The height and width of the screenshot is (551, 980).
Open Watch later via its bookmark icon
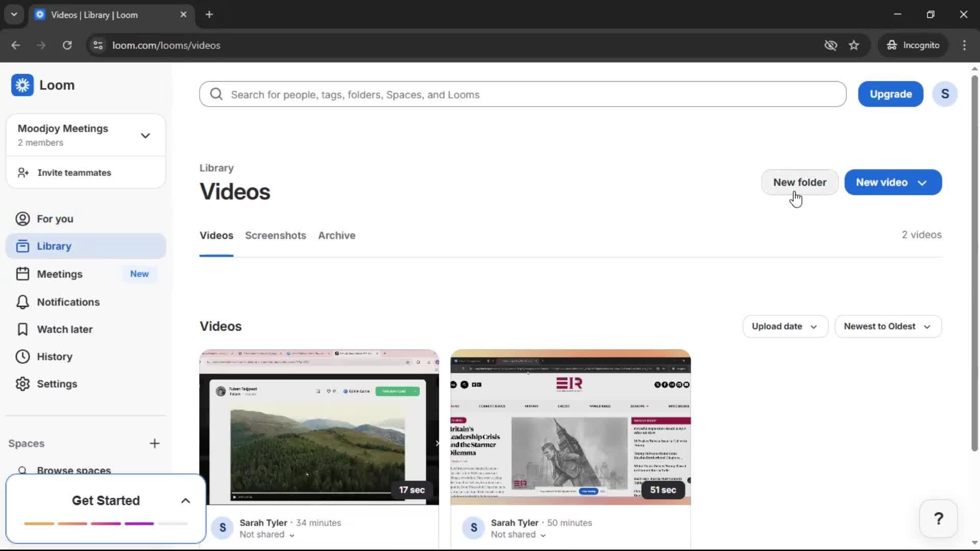tap(22, 329)
